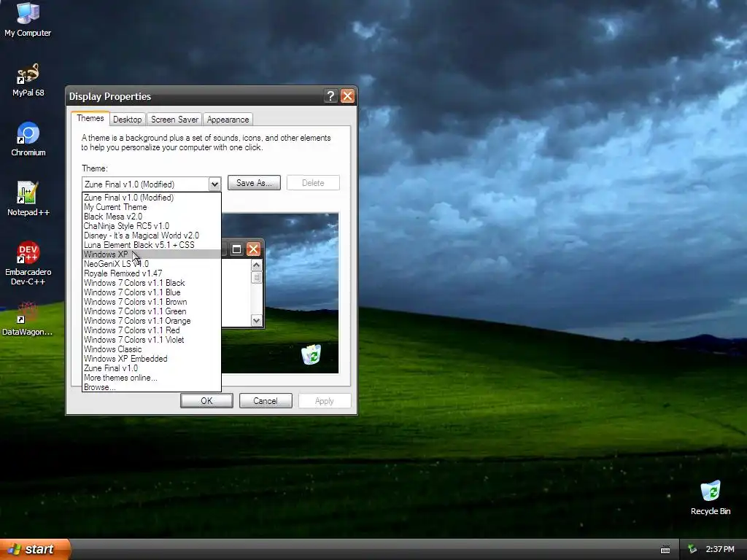Click the taskbar clock showing 2:37 PM
The height and width of the screenshot is (560, 747).
click(x=720, y=550)
